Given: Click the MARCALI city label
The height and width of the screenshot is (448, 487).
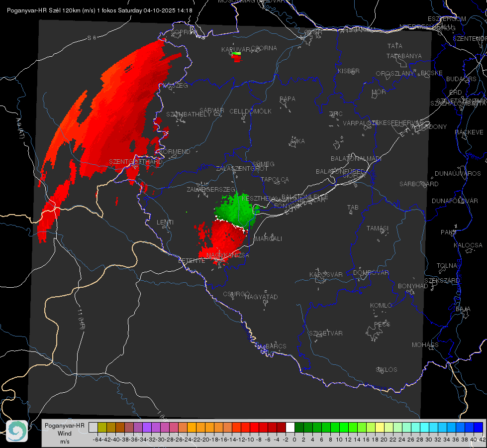Looking at the screenshot, I should click(269, 239).
